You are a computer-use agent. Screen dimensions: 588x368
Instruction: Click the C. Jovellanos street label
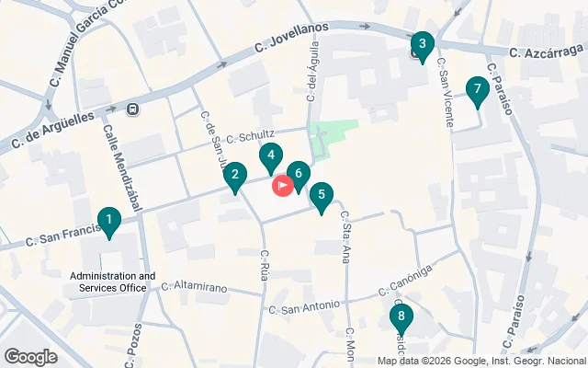(x=292, y=38)
